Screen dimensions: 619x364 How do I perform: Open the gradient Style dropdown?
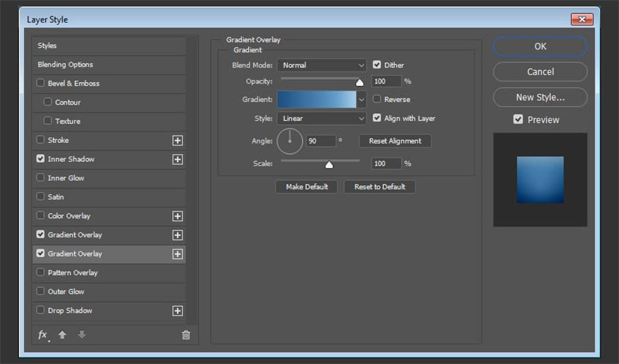tap(321, 119)
